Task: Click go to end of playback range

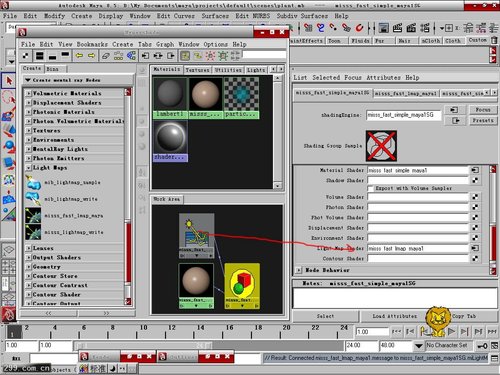Action: pos(492,331)
